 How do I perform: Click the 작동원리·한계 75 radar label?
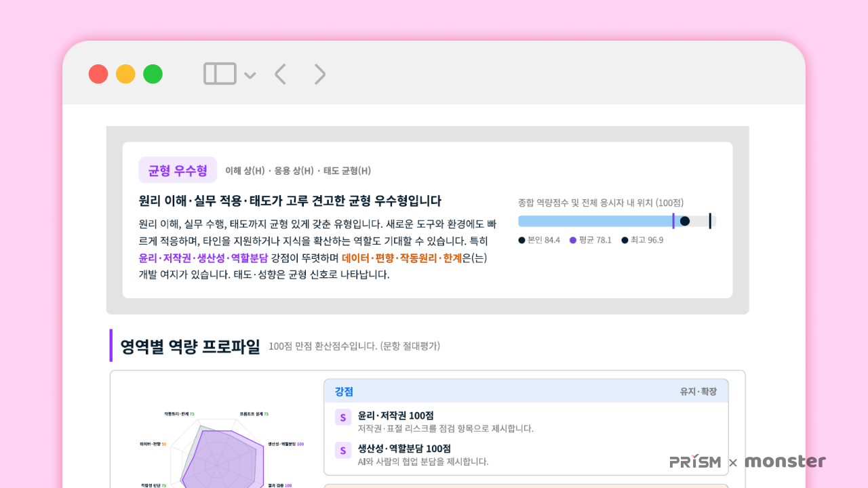180,413
